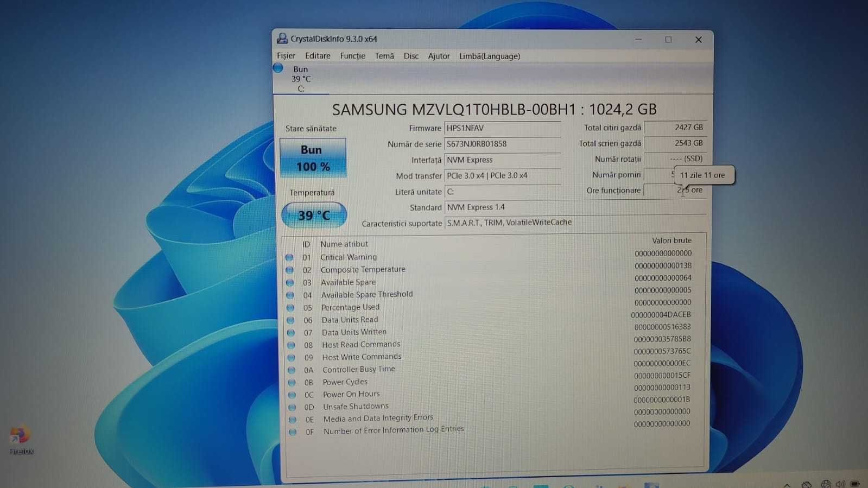Click the status dot for Available Spare row 03
The width and height of the screenshot is (868, 488).
[x=290, y=282]
